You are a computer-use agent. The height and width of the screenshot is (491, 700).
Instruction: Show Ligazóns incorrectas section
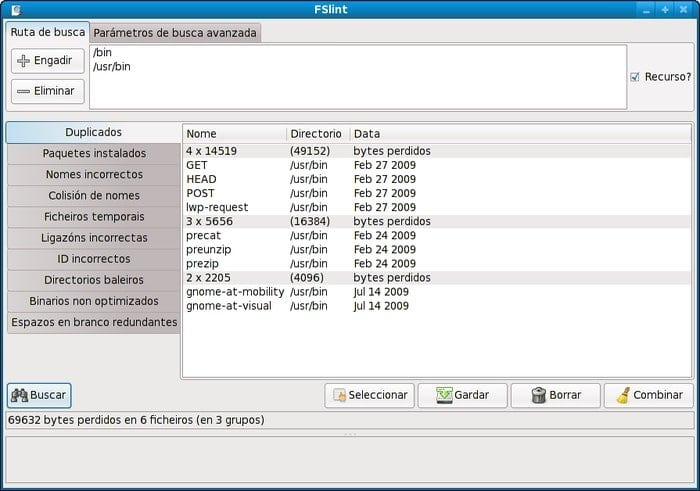94,237
